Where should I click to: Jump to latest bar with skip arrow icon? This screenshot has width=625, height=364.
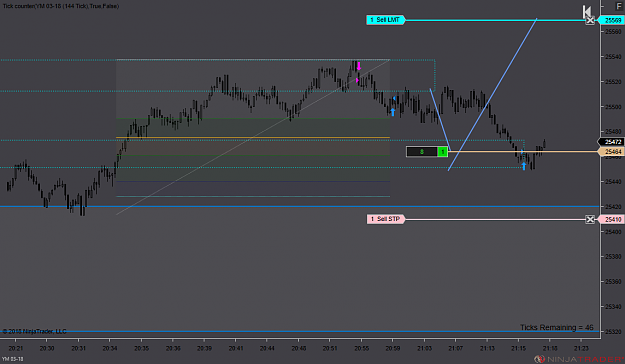[587, 12]
